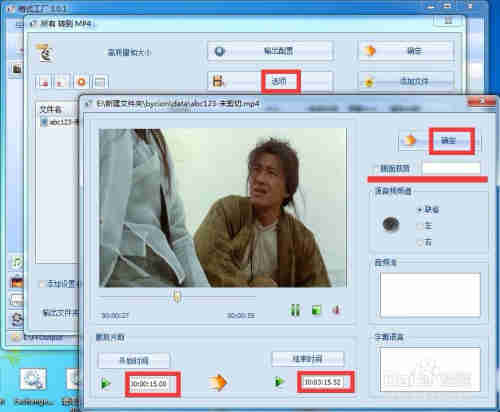Click the crop value field beside 画面裁剪
Screen dimensions: 500x412
[451, 168]
